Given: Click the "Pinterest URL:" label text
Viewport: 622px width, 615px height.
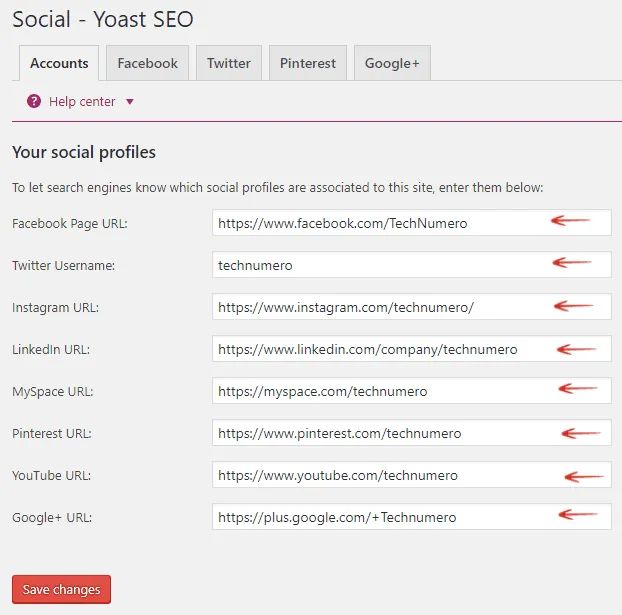Looking at the screenshot, I should (x=52, y=433).
